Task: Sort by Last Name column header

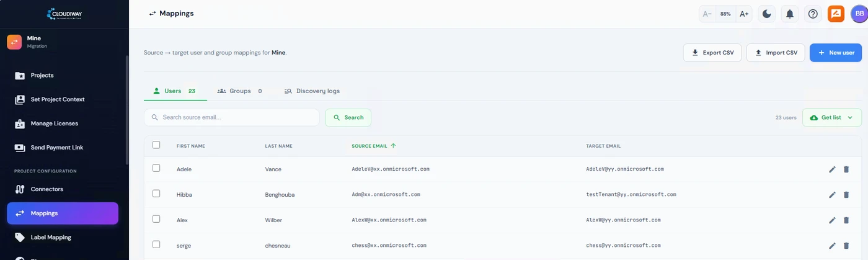Action: point(278,146)
